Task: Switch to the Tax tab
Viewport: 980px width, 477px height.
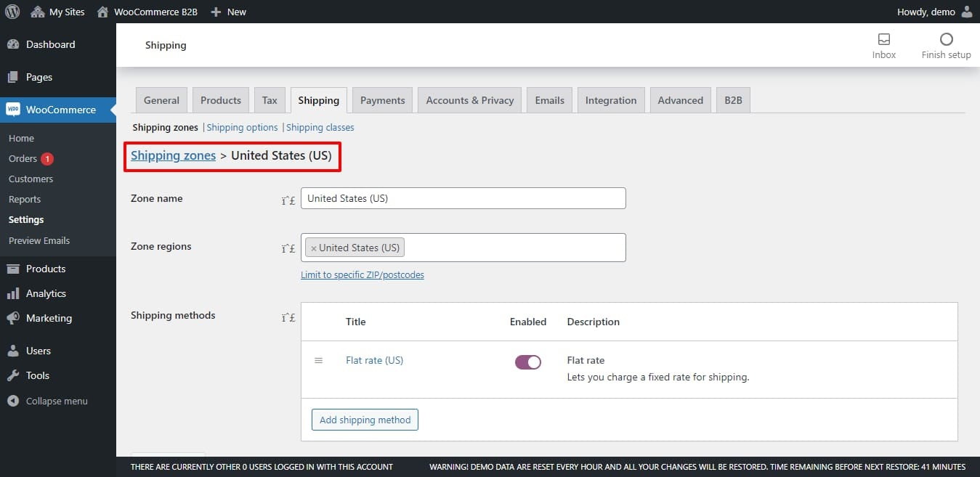Action: (270, 100)
